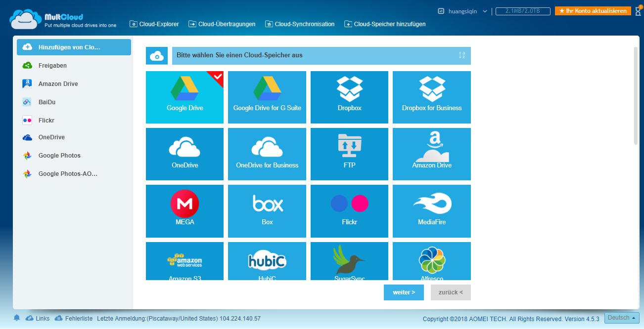This screenshot has height=329, width=644.
Task: Select the OneDrive tile in the grid
Action: point(184,154)
